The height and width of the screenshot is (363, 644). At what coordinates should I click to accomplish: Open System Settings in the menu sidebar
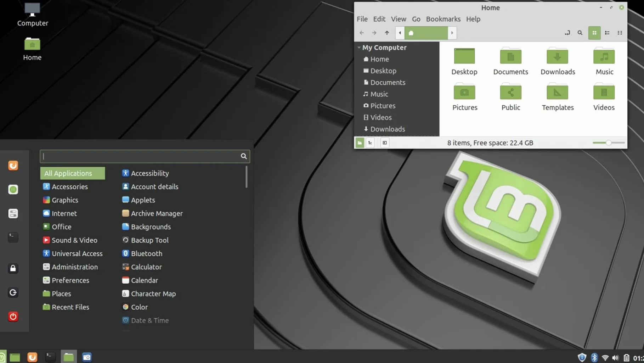pos(13,213)
